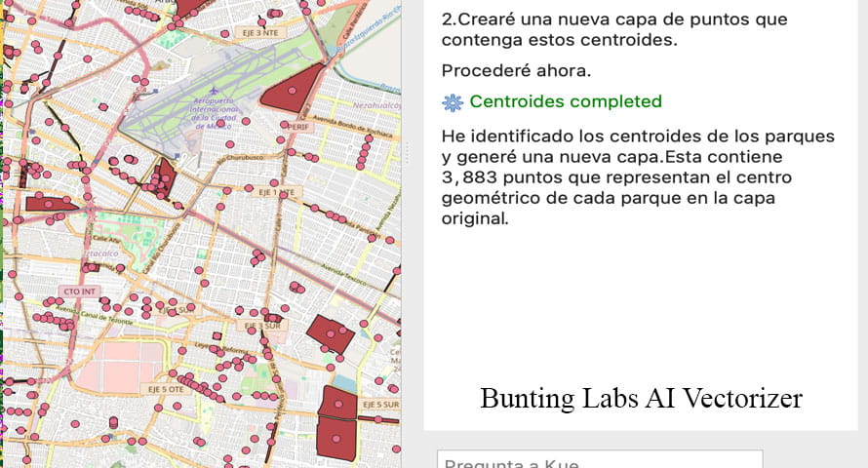Viewport: 868px width, 468px height.
Task: Click the EJE 3 SUR road label
Action: click(263, 326)
